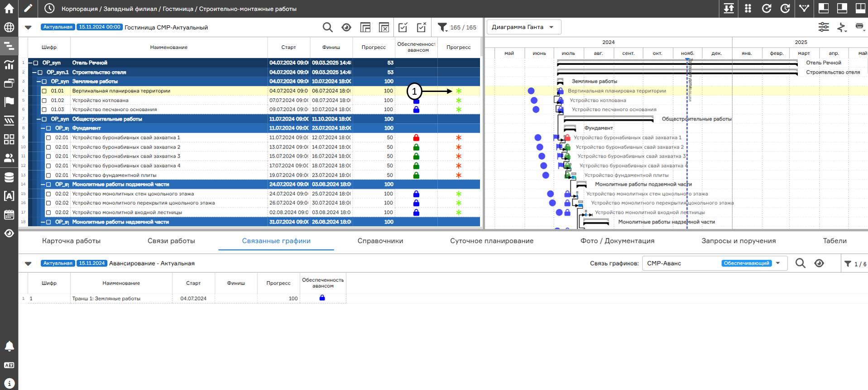Check the box for Устройство монолитных стен цокольного этажа
Screen dimensions: 868x390
click(49, 194)
